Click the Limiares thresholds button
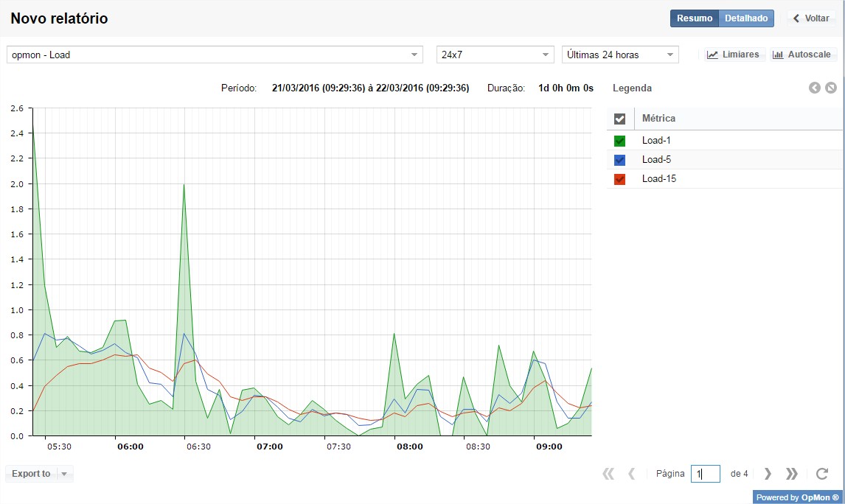Image resolution: width=845 pixels, height=504 pixels. pos(733,55)
